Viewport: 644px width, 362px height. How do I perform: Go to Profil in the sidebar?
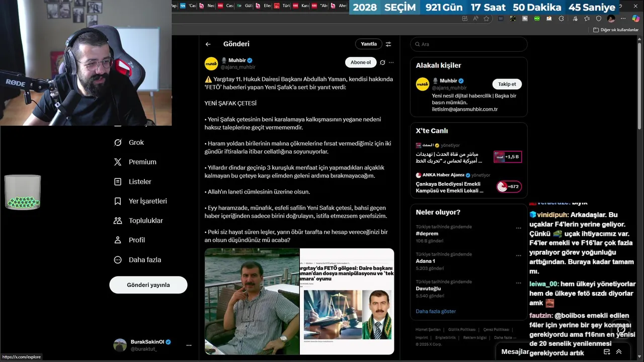tap(130, 240)
